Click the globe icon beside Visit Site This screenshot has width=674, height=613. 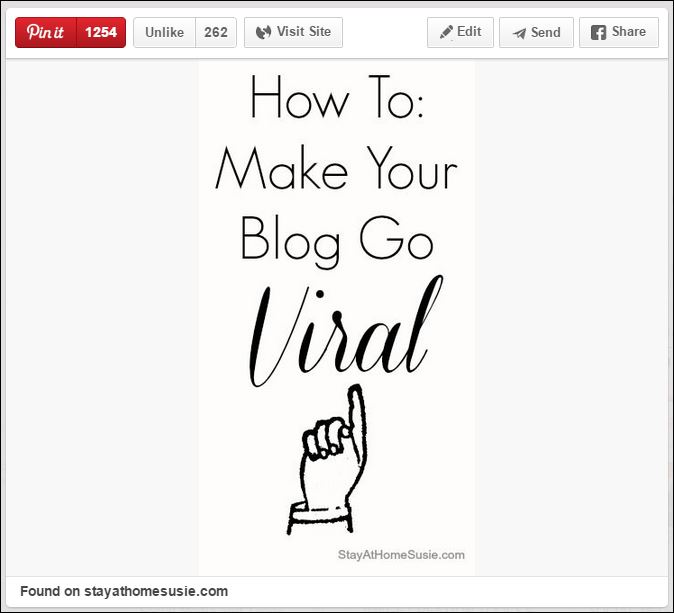coord(263,32)
